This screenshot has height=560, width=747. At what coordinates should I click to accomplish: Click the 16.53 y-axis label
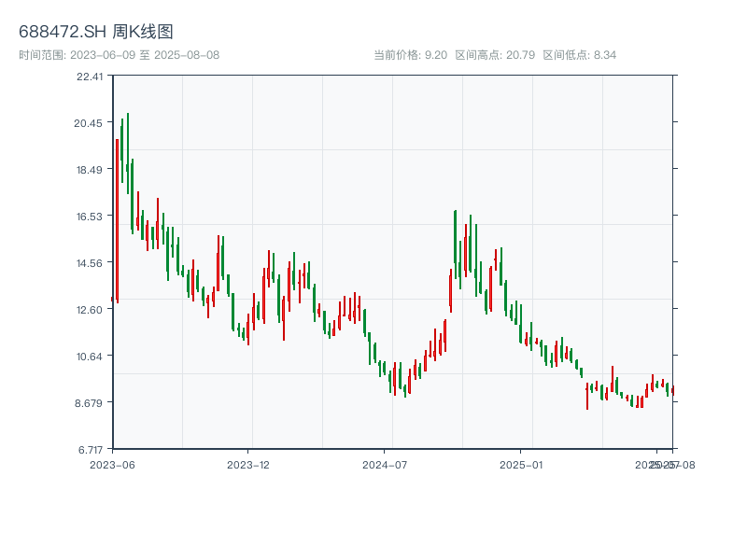tap(89, 217)
